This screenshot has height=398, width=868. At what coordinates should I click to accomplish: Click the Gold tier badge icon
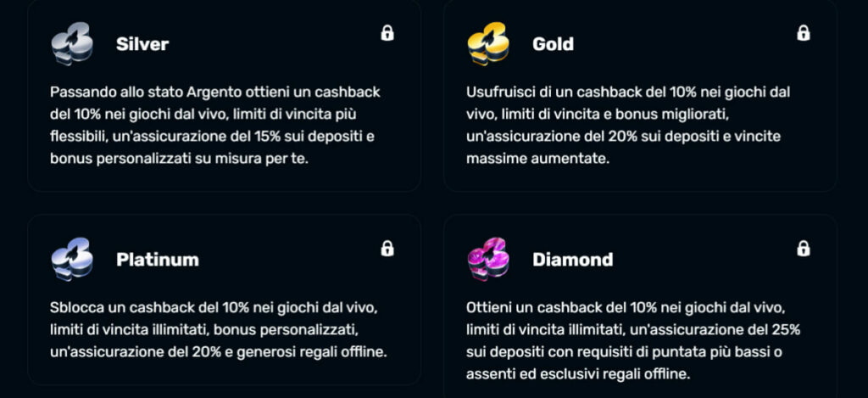point(487,44)
